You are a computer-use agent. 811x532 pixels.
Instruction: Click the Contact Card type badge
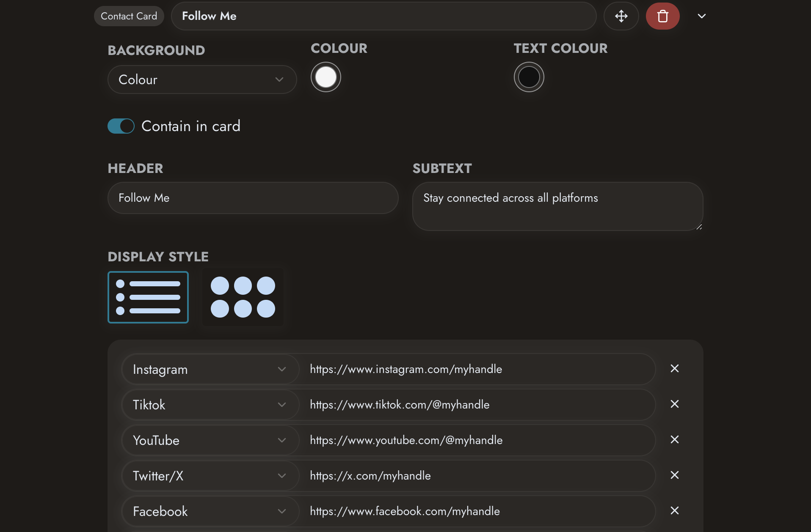pyautogui.click(x=129, y=16)
